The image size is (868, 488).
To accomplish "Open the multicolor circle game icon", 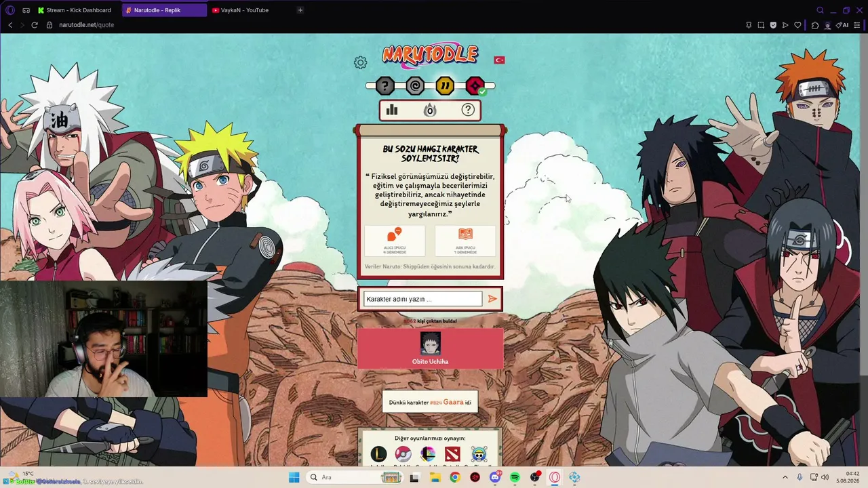I will pyautogui.click(x=428, y=454).
